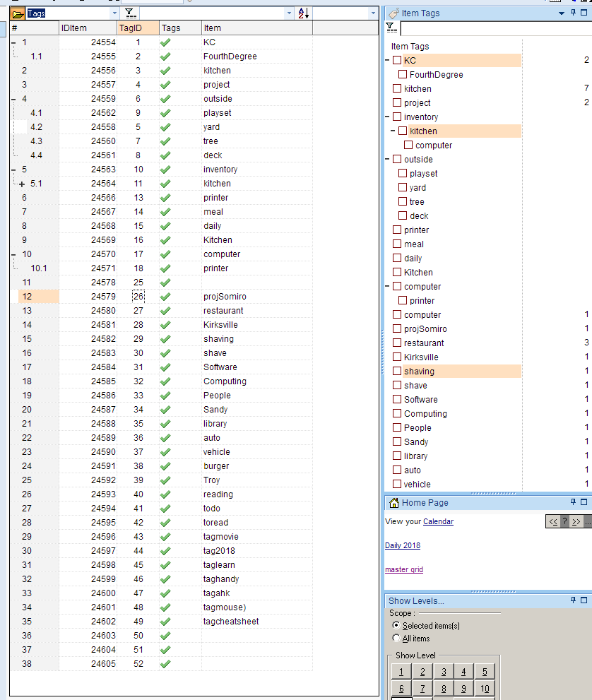Click the Tags grid name input box

69,13
